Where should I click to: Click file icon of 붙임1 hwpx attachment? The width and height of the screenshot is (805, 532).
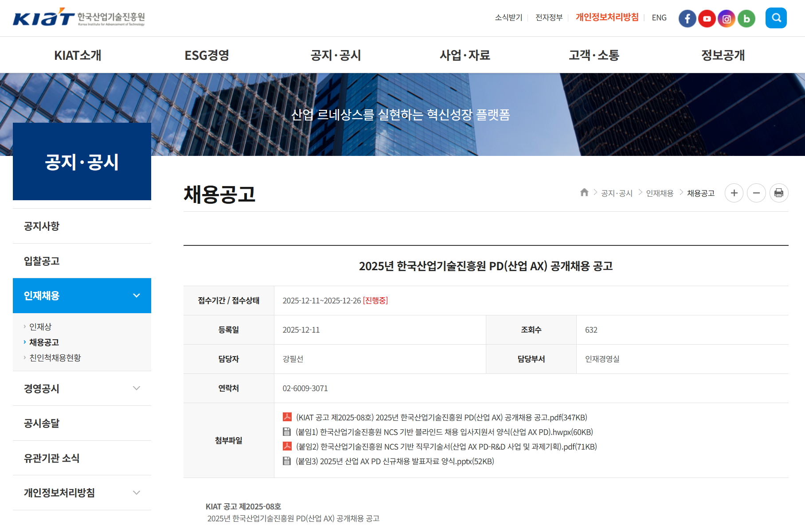[287, 431]
